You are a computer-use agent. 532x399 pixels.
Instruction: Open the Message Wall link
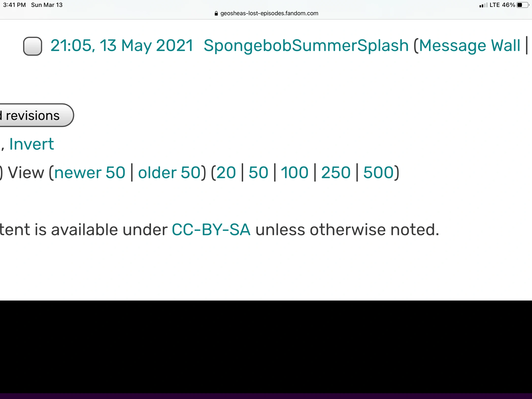click(x=470, y=46)
